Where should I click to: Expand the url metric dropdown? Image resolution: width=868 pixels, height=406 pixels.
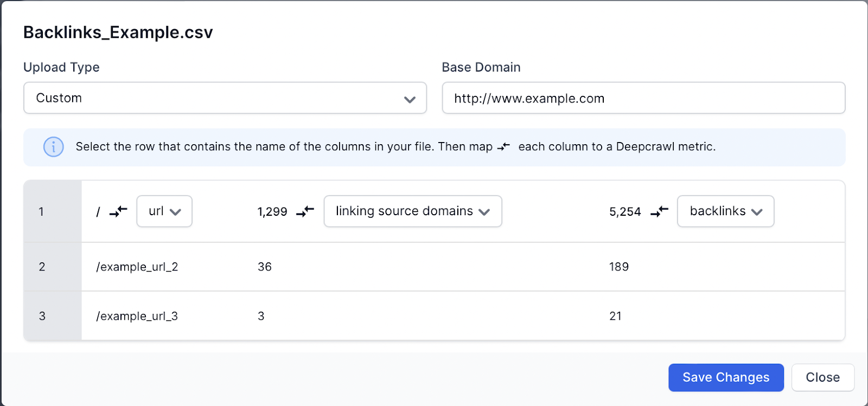point(164,211)
